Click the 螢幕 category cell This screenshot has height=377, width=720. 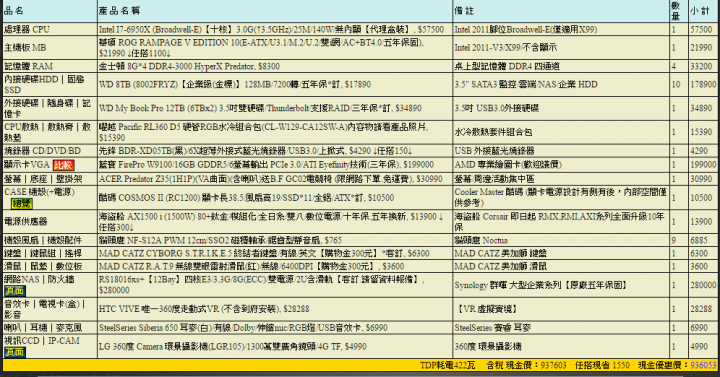(50, 179)
